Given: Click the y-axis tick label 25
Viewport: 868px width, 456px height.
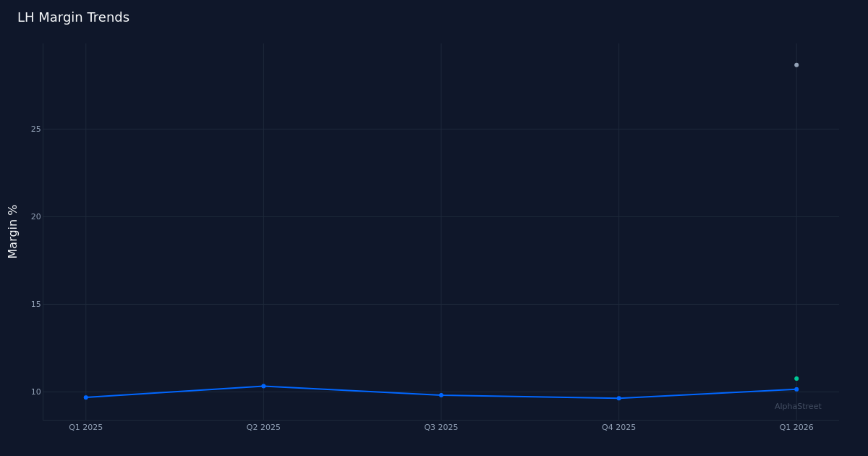Looking at the screenshot, I should [35, 130].
